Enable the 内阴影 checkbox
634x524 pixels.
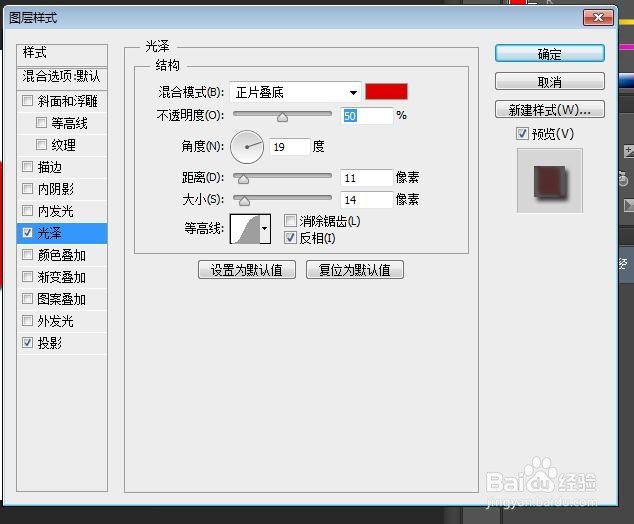click(27, 188)
